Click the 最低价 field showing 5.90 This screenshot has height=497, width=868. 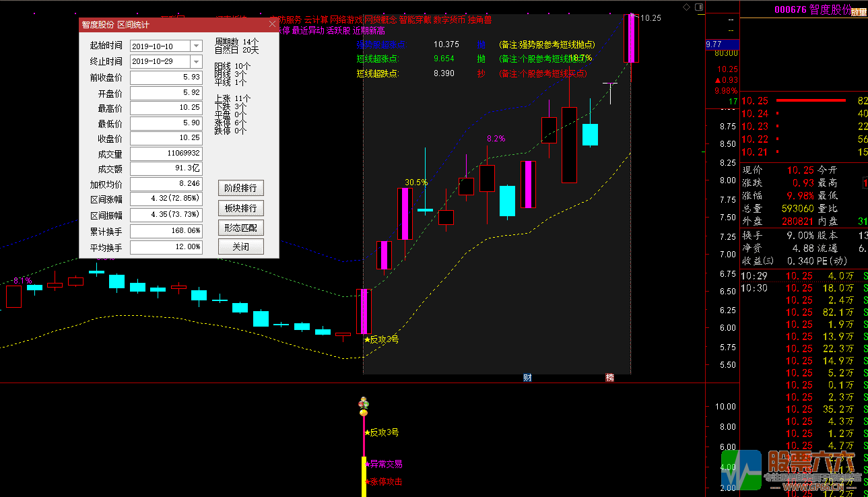coord(166,124)
